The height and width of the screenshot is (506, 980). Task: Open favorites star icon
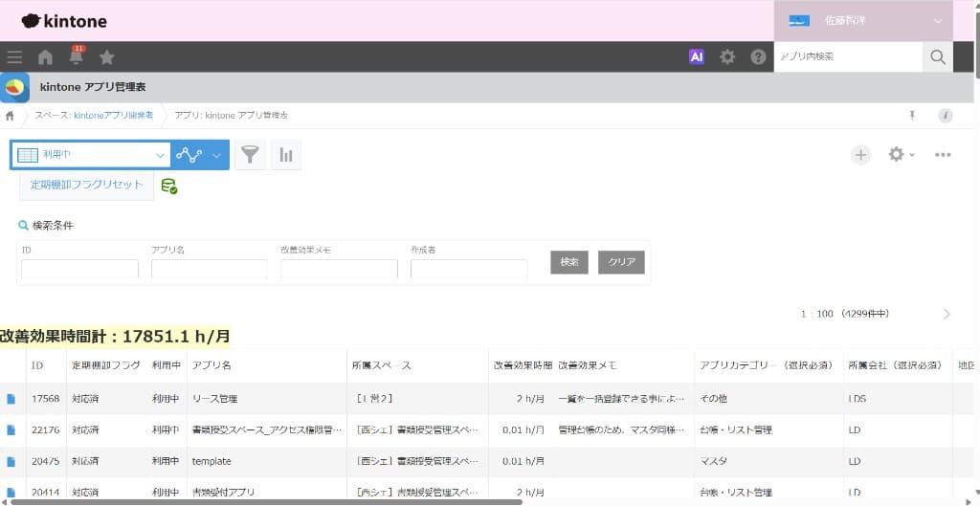point(107,57)
